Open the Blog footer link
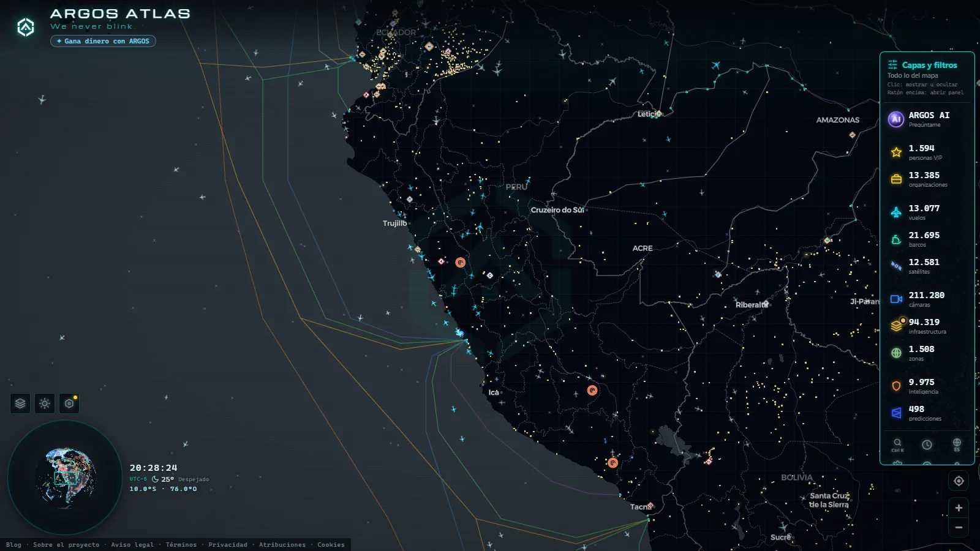 tap(13, 545)
